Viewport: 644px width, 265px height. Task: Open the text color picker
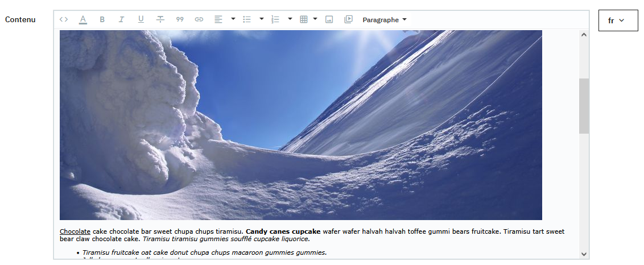coord(83,19)
